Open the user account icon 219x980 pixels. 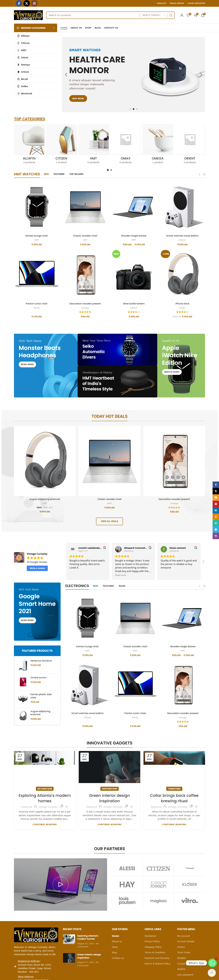click(x=182, y=15)
